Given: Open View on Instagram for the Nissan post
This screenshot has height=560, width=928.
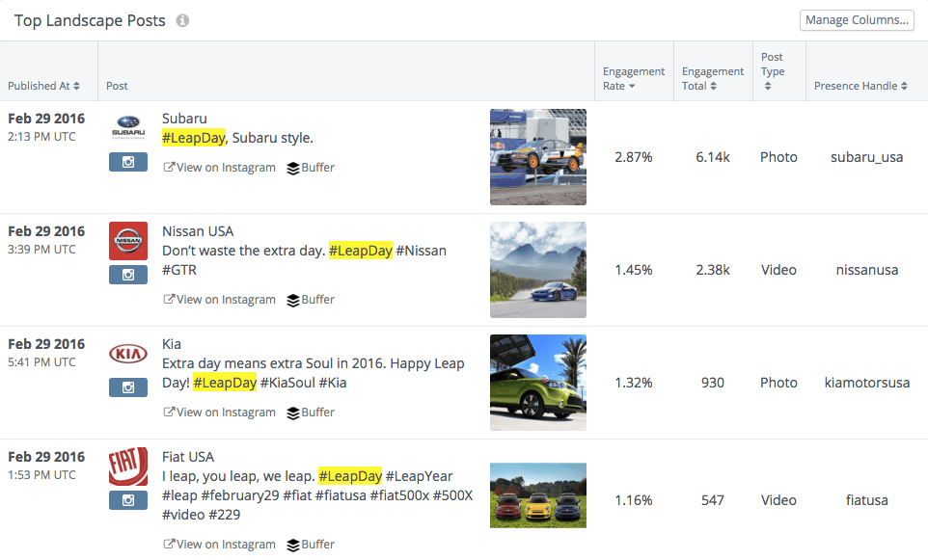Looking at the screenshot, I should click(220, 300).
